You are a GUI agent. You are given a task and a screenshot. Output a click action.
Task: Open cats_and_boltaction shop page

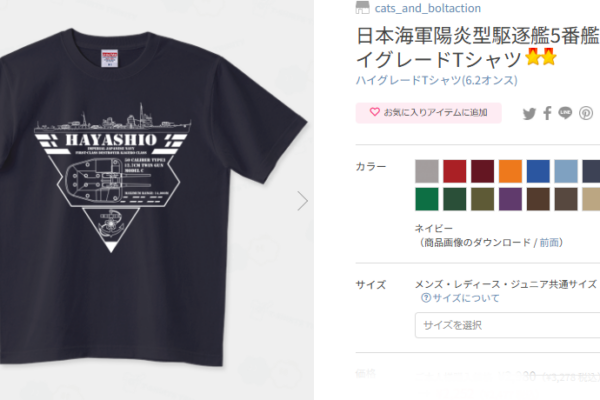pyautogui.click(x=428, y=8)
